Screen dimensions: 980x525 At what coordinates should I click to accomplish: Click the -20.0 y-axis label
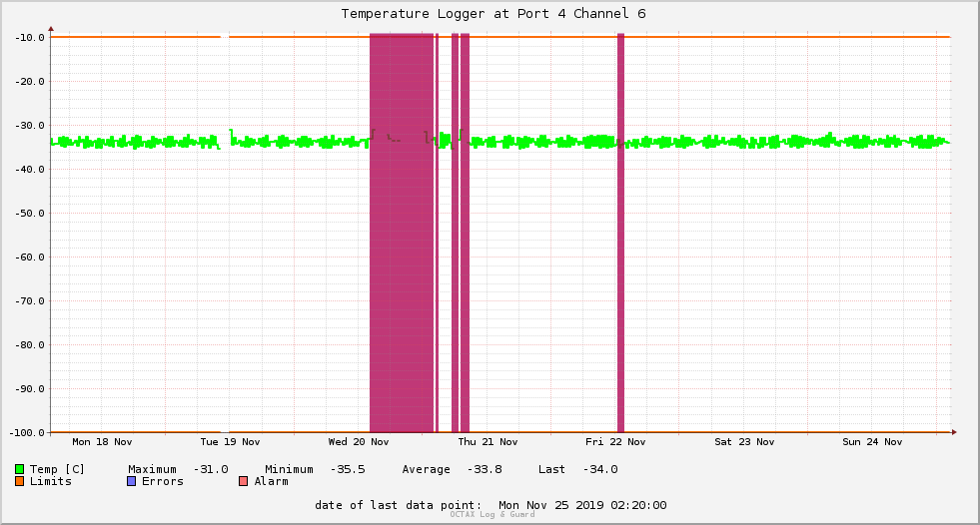(29, 82)
